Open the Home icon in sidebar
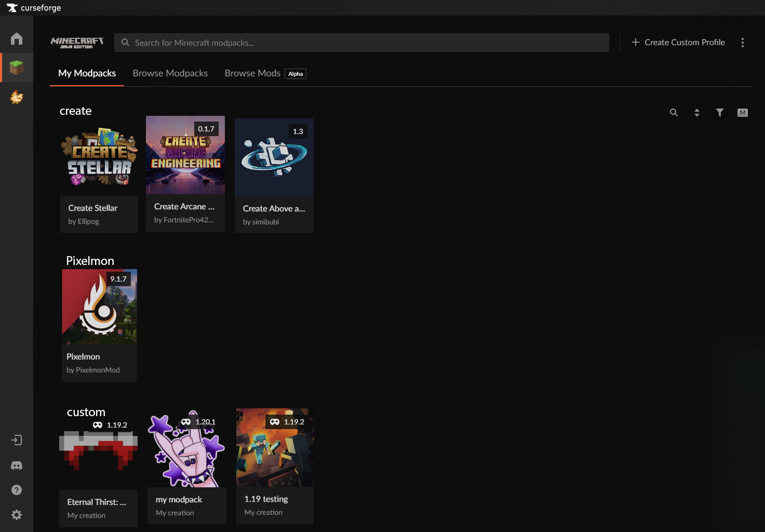The width and height of the screenshot is (765, 532). (x=17, y=39)
